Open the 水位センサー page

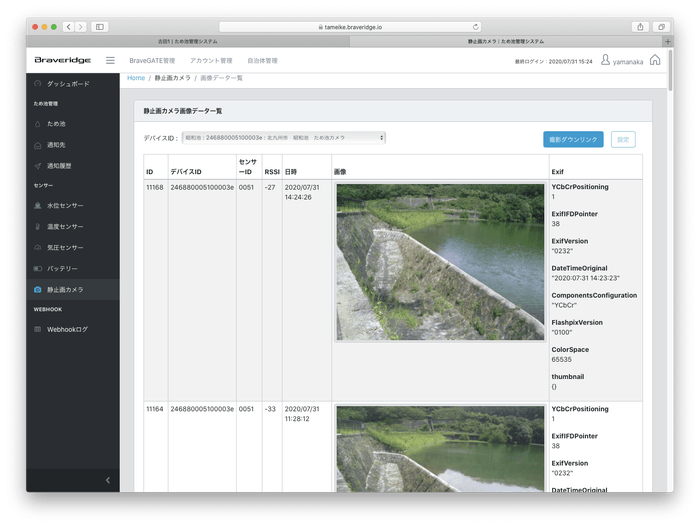[x=66, y=206]
